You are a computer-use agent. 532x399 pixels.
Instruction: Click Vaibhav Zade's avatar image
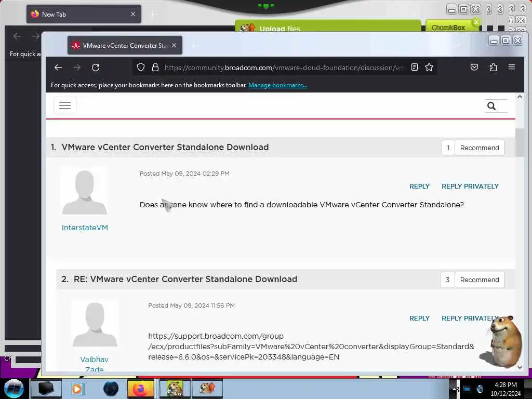coord(95,323)
